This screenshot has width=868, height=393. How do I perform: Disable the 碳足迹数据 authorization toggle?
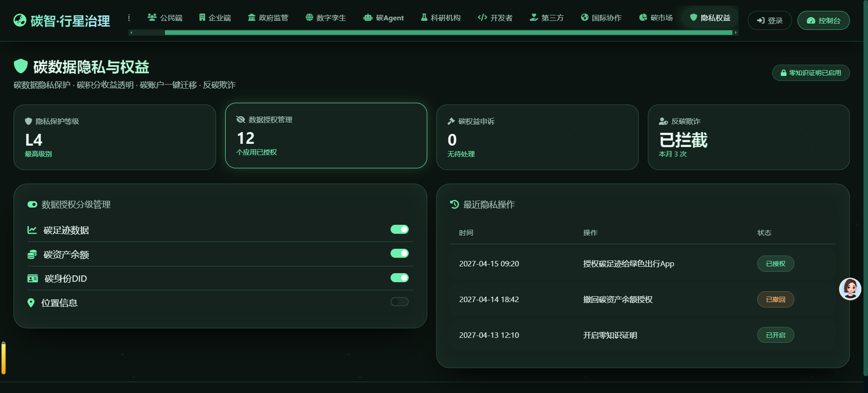coord(400,229)
